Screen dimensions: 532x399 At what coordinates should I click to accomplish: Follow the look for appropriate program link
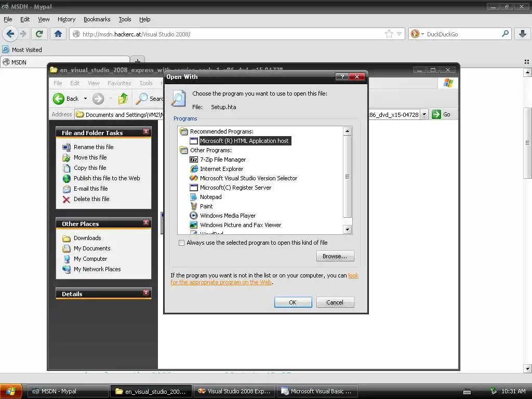point(221,282)
